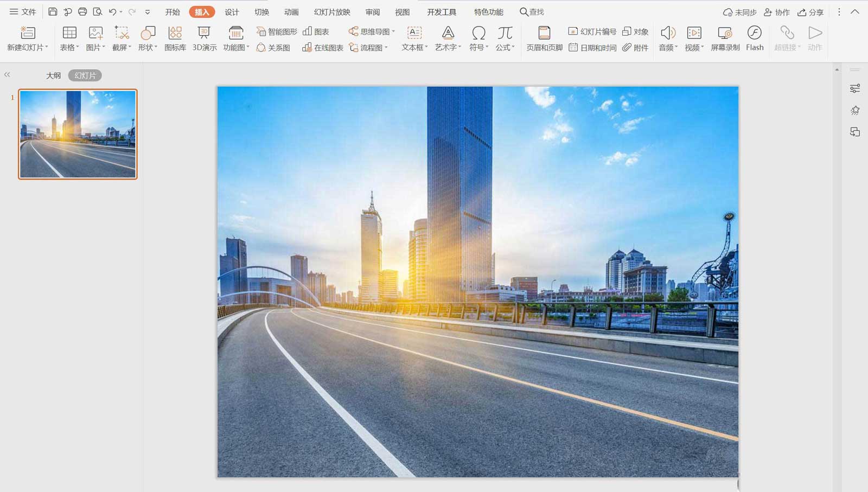868x492 pixels.
Task: Open the 设计 ribbon tab
Action: (x=232, y=12)
